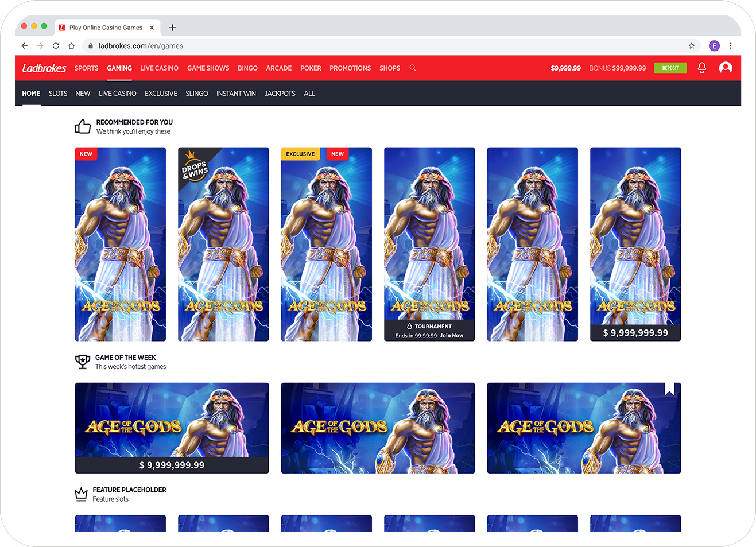Open Live Casino in the red header
Screen dimensions: 756x547
coord(159,68)
